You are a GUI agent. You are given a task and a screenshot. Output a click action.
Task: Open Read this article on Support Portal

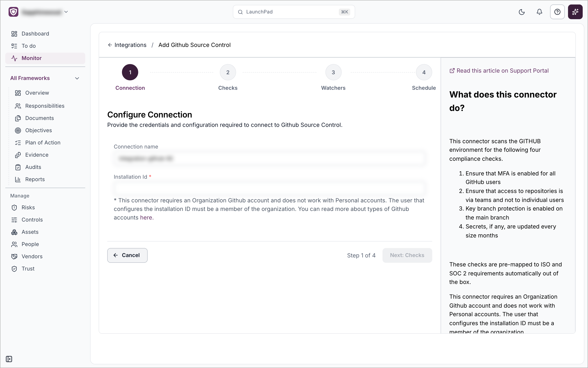[499, 71]
